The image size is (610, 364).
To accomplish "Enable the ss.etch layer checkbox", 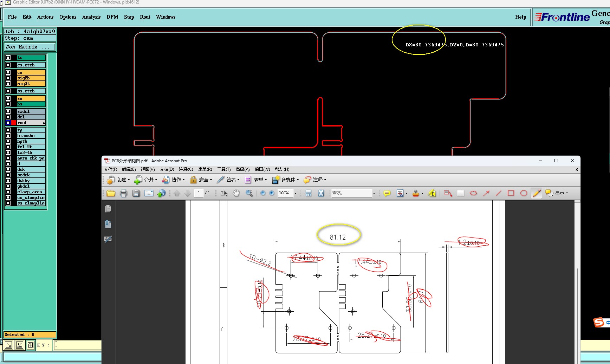I will [x=8, y=91].
